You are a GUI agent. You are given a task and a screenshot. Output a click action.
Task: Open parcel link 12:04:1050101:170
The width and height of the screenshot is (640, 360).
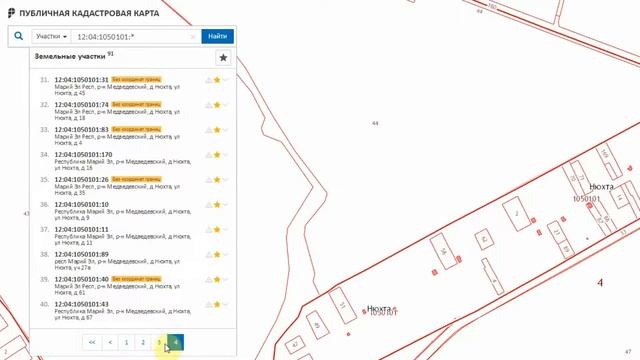pos(83,155)
